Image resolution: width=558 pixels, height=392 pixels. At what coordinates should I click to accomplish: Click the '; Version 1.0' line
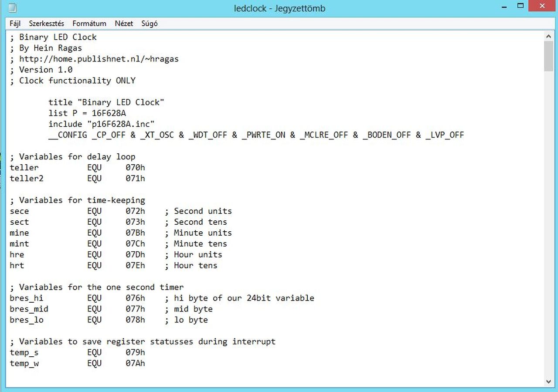[x=41, y=70]
